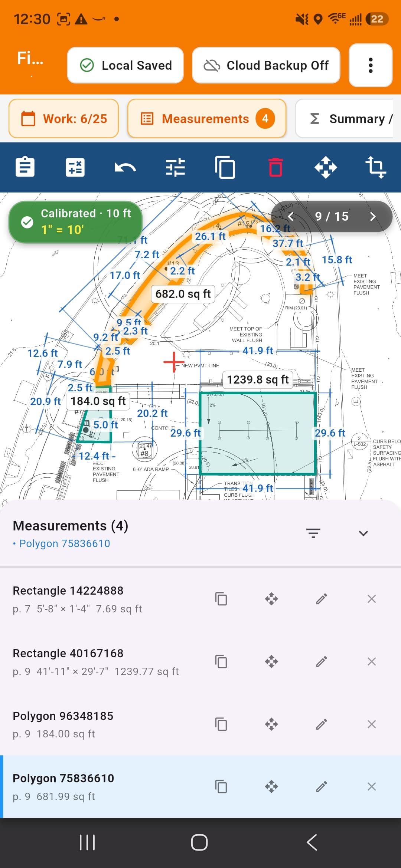Open the clipboard notes tool

(x=25, y=167)
